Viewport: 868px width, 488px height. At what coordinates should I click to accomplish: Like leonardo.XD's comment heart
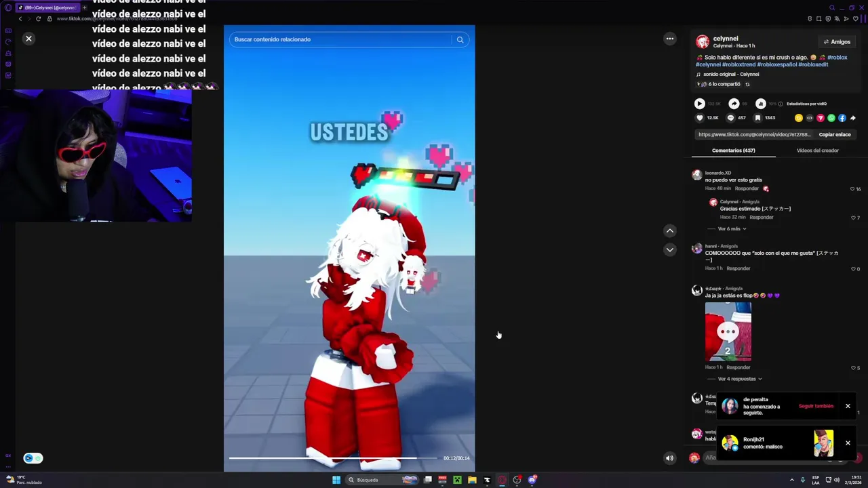852,189
